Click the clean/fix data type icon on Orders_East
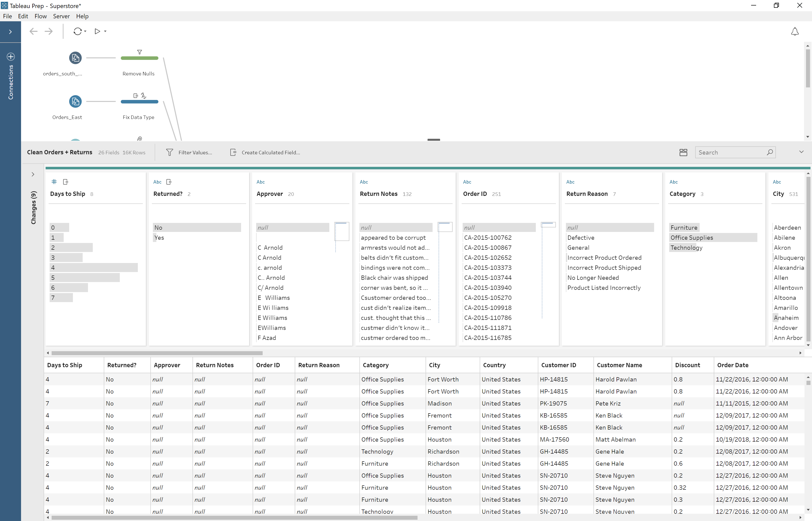This screenshot has height=521, width=812. (x=144, y=95)
